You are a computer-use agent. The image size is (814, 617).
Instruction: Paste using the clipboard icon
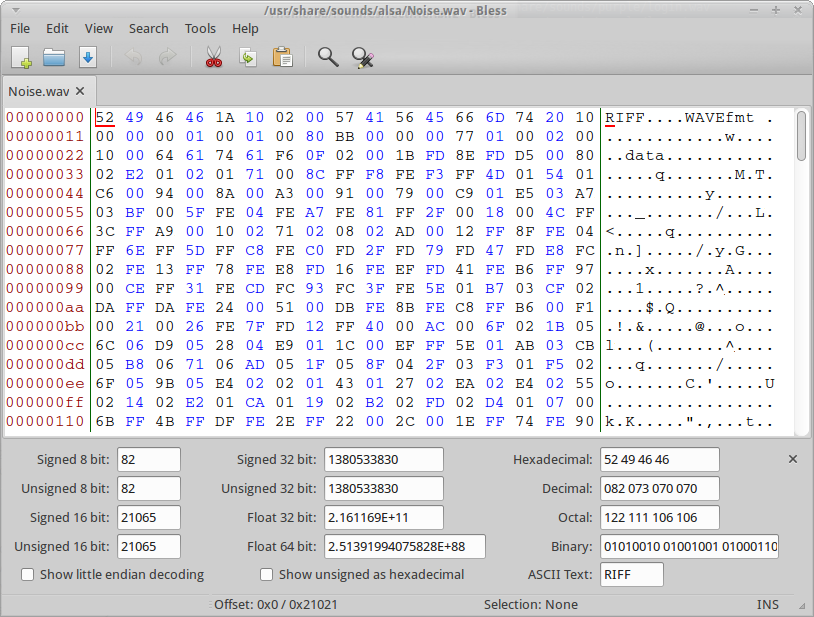point(282,57)
